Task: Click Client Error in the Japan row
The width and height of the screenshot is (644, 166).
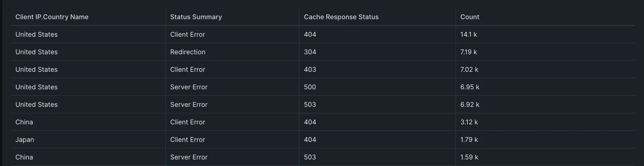Action: click(x=187, y=140)
